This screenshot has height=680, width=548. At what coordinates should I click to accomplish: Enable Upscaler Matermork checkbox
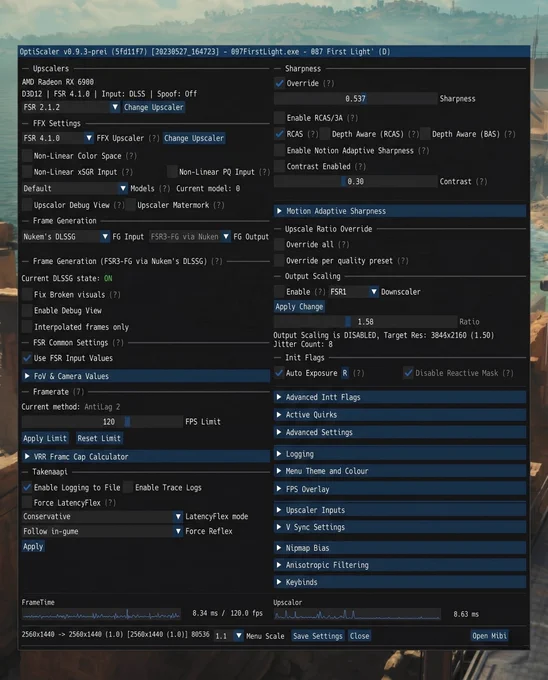(131, 205)
